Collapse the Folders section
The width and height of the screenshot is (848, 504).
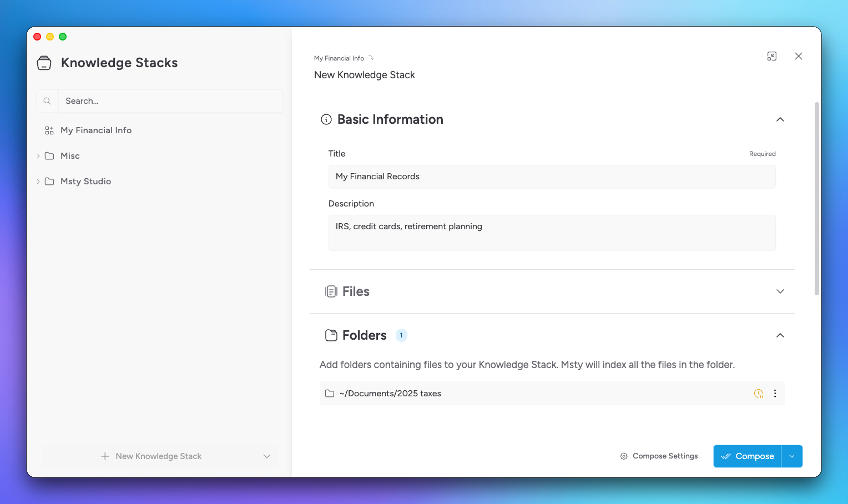tap(780, 335)
